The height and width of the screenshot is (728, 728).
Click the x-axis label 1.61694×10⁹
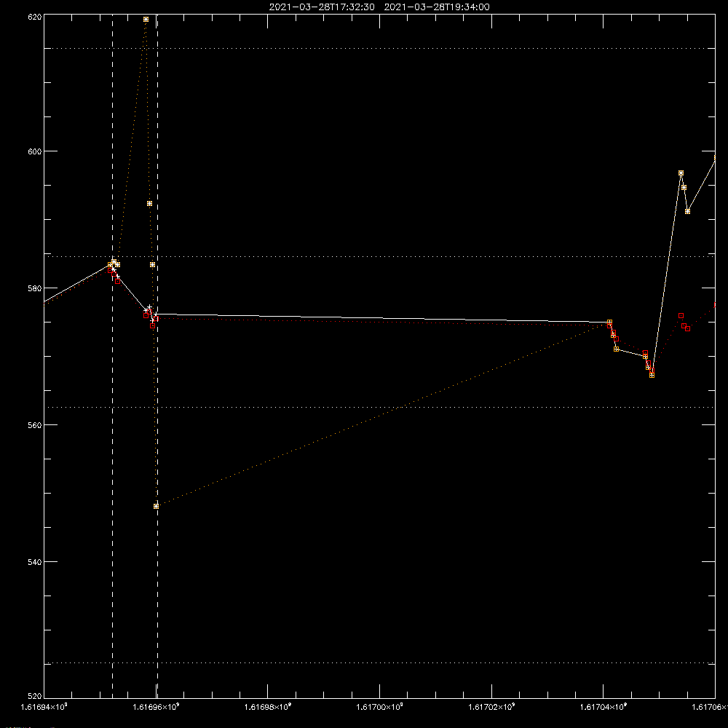point(44,707)
